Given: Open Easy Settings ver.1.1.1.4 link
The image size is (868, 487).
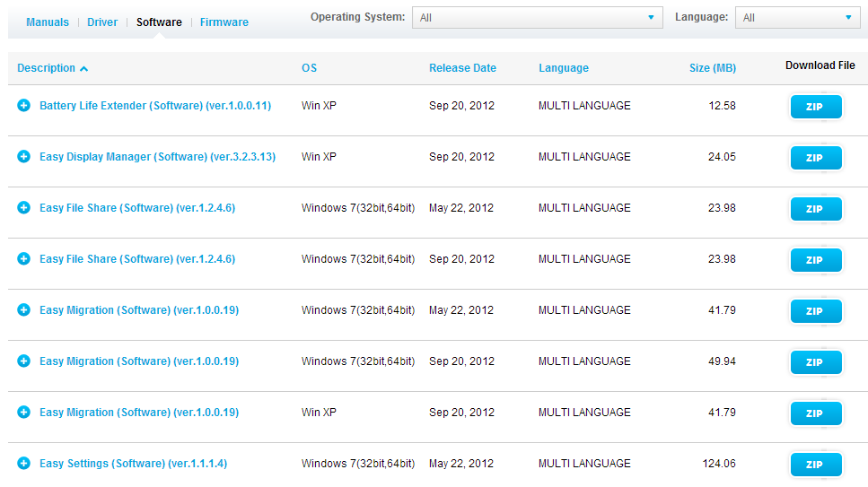Looking at the screenshot, I should pos(133,464).
